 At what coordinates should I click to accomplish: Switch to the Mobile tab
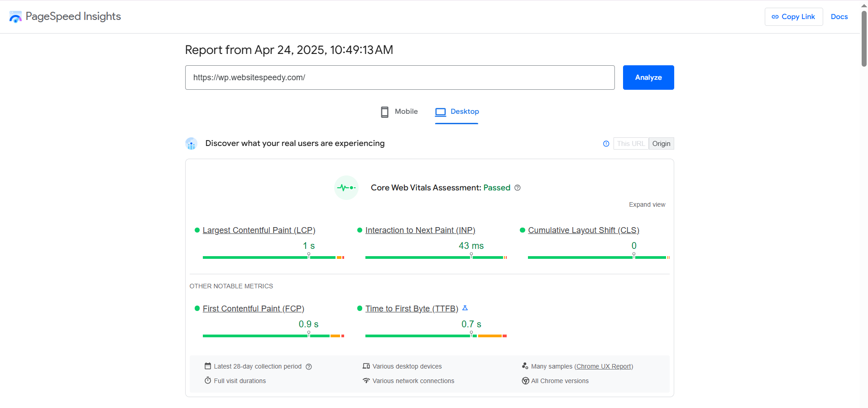point(399,112)
